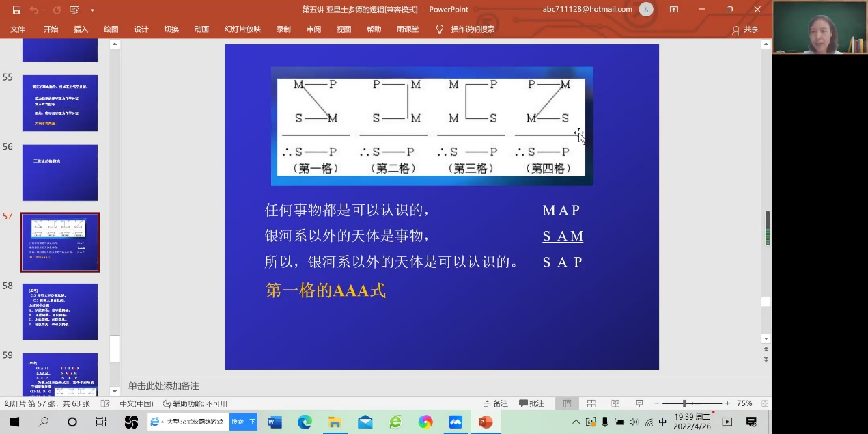
Task: Switch to reading view in status bar
Action: pyautogui.click(x=615, y=404)
